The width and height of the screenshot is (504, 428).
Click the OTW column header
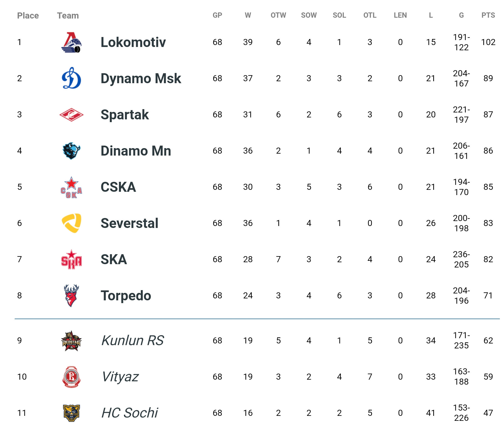[278, 15]
